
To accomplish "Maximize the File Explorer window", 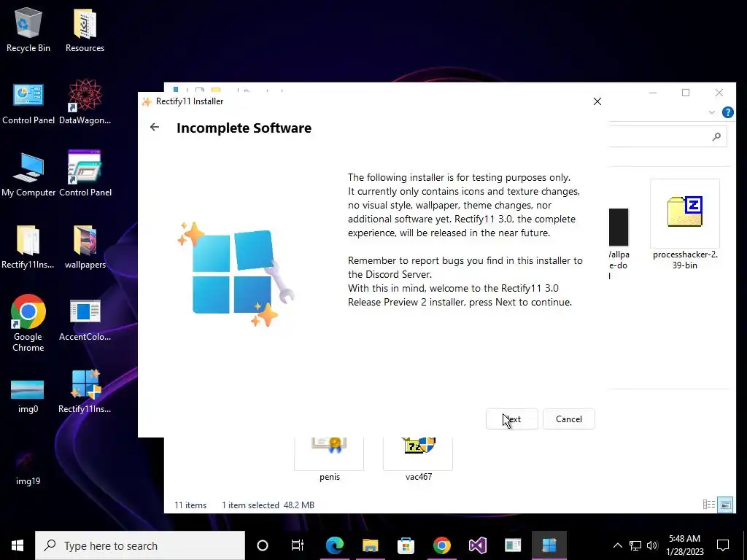I will 686,93.
